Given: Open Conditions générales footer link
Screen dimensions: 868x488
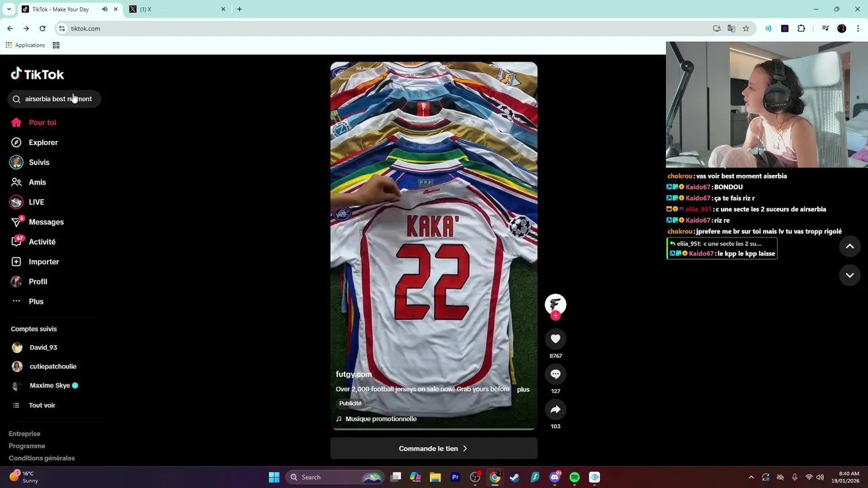Looking at the screenshot, I should pos(41,458).
